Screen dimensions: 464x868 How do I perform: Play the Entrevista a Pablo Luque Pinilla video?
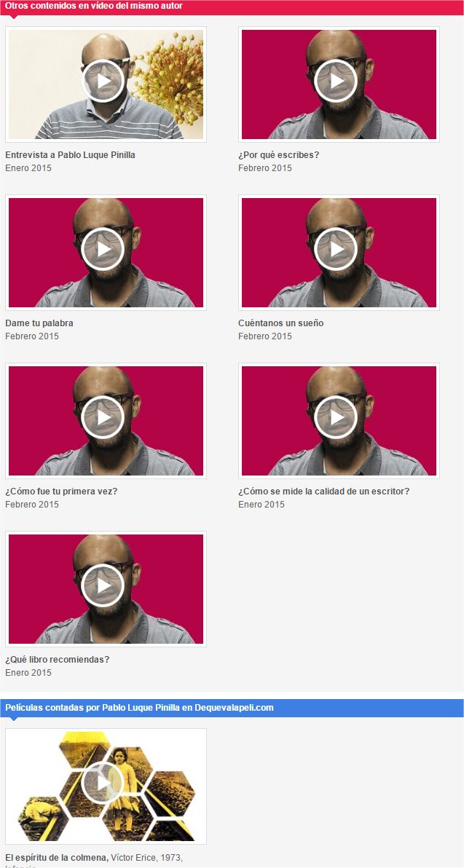[x=103, y=81]
